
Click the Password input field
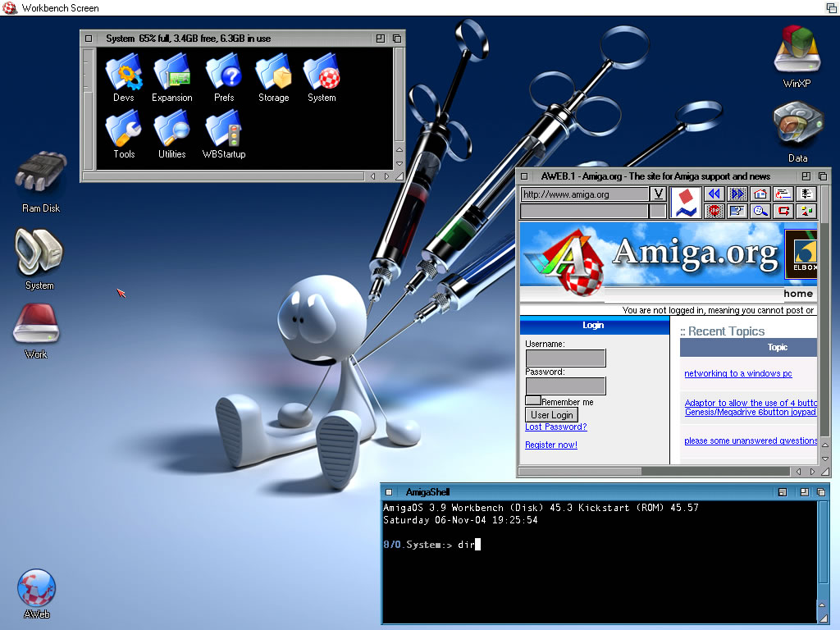[x=566, y=386]
